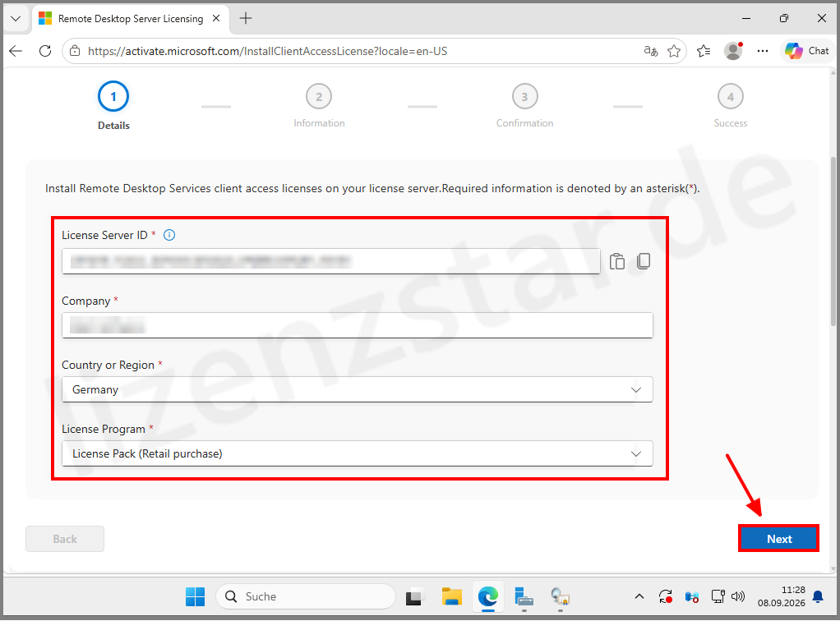Image resolution: width=840 pixels, height=621 pixels.
Task: Close the Remote Desktop Server Licensing tab
Action: (216, 18)
